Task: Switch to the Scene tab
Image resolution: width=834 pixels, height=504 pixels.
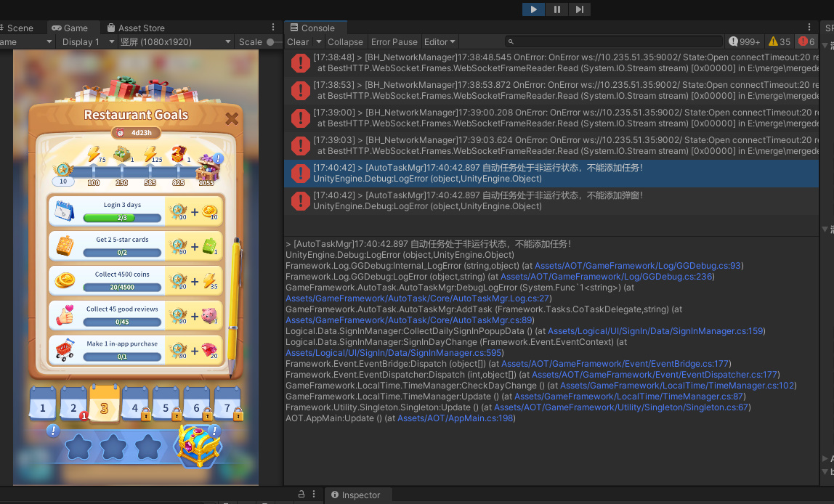Action: [x=20, y=28]
